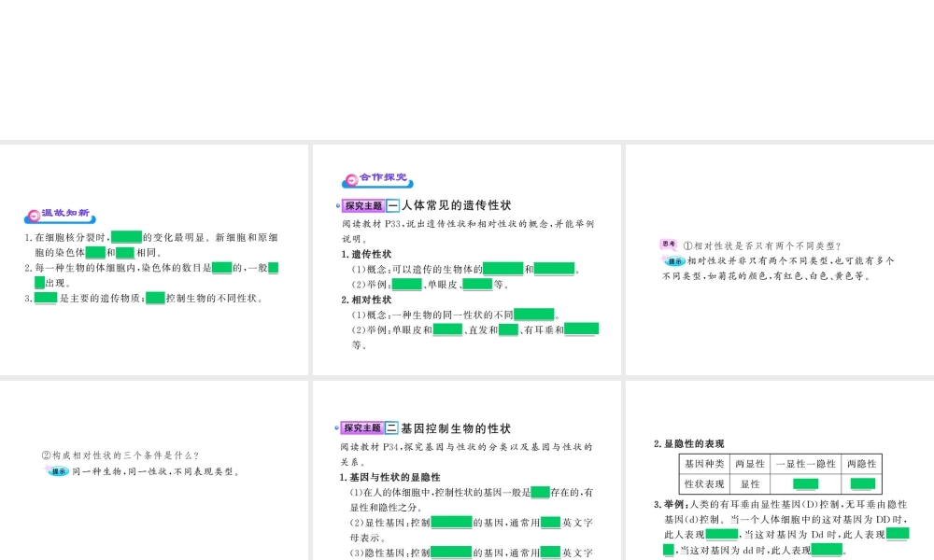Click the 提示 badge before 同一种生物

click(x=57, y=470)
